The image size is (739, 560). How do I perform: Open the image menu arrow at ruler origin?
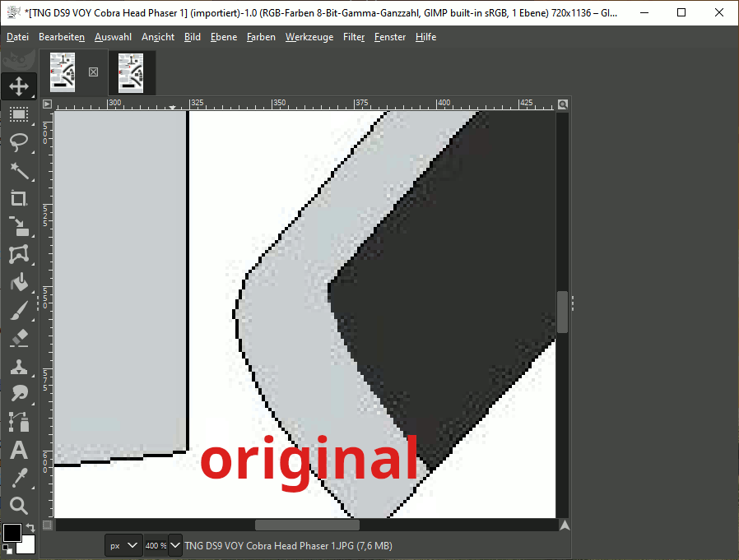pos(47,104)
